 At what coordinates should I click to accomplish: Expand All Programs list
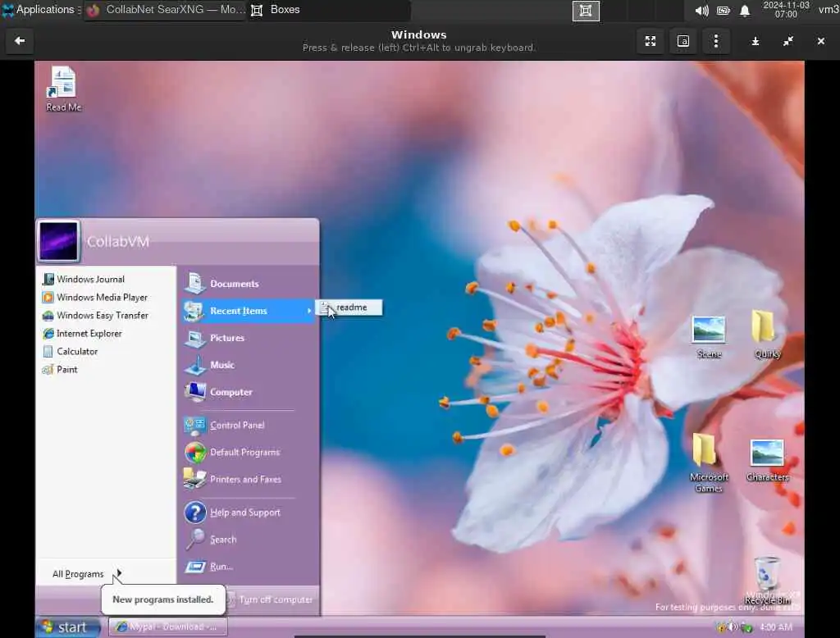tap(86, 574)
